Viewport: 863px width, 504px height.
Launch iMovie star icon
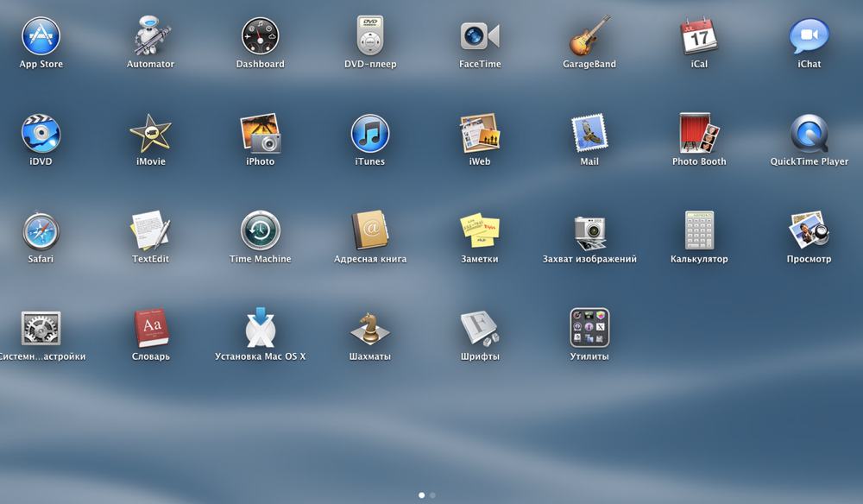(x=150, y=134)
